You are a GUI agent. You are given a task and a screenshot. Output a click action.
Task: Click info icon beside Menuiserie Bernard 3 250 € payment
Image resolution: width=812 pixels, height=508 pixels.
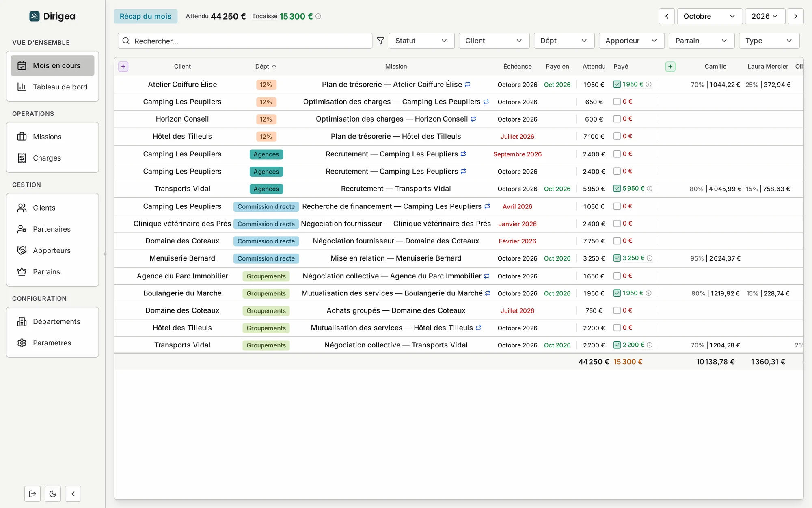point(650,258)
